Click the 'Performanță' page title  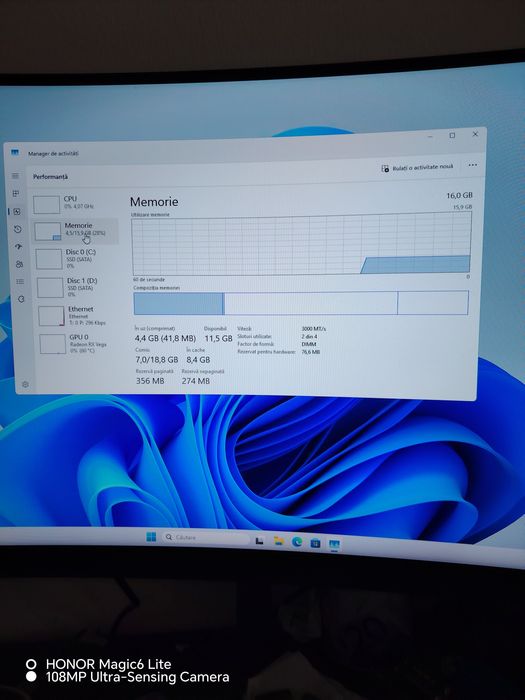click(50, 177)
